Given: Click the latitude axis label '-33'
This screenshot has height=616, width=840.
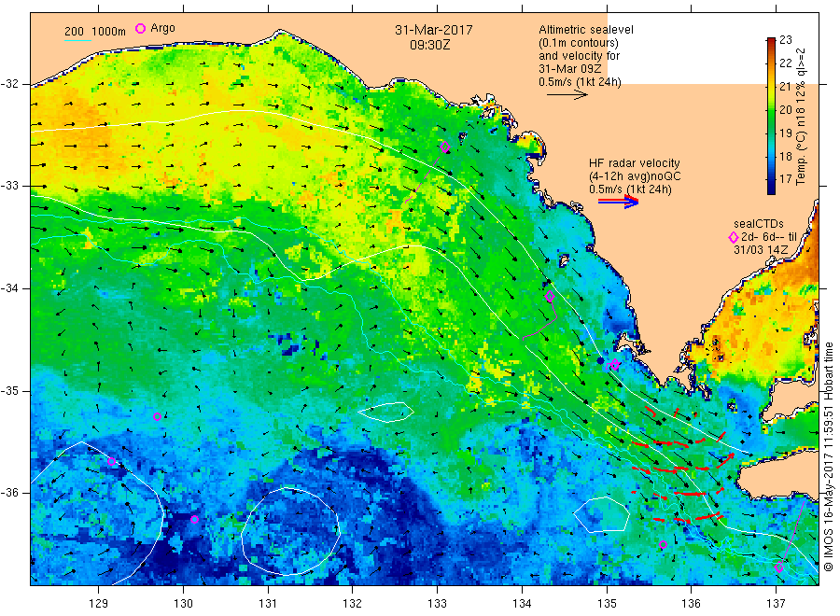Looking at the screenshot, I should (x=9, y=186).
